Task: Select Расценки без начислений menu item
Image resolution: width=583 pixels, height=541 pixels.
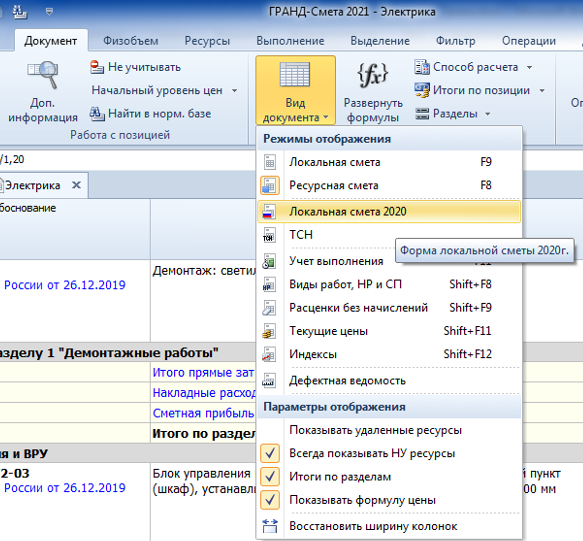Action: (x=389, y=308)
